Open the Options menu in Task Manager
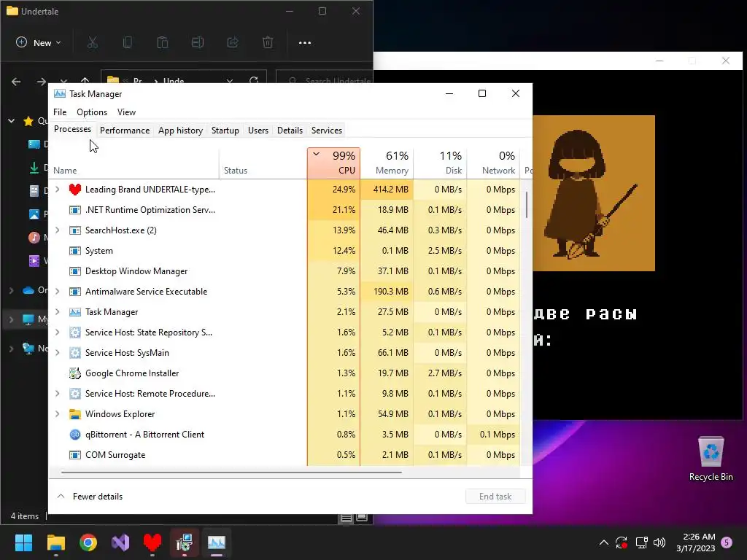Screen dimensions: 747x560 [x=92, y=112]
